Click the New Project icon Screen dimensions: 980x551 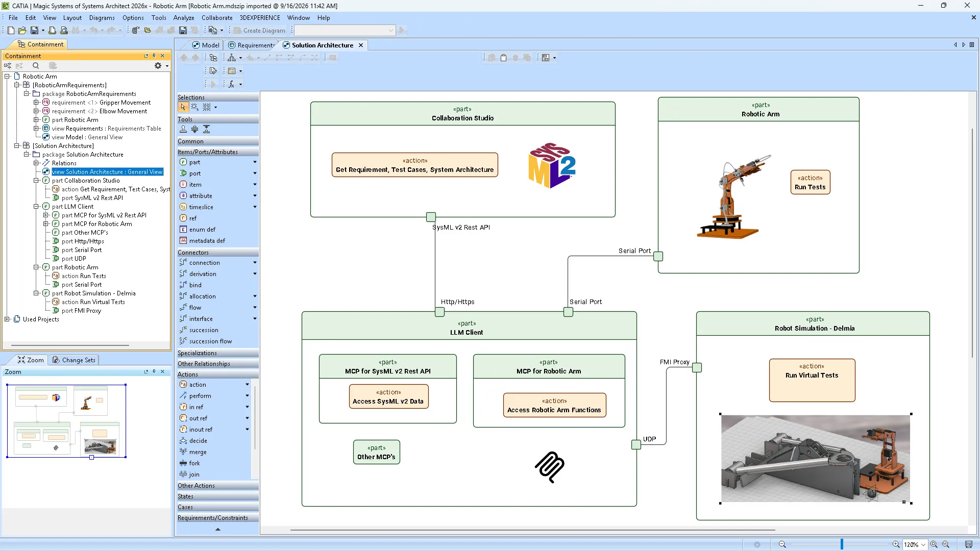11,31
